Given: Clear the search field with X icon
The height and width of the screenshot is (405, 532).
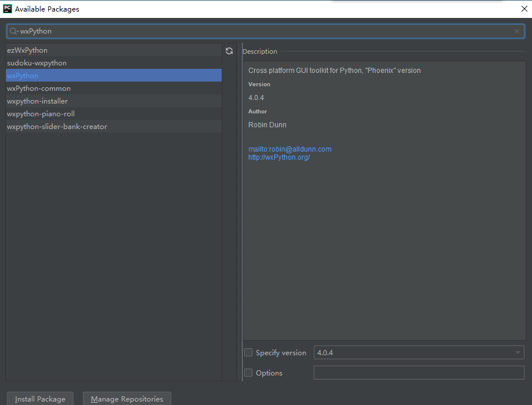Looking at the screenshot, I should coord(517,31).
